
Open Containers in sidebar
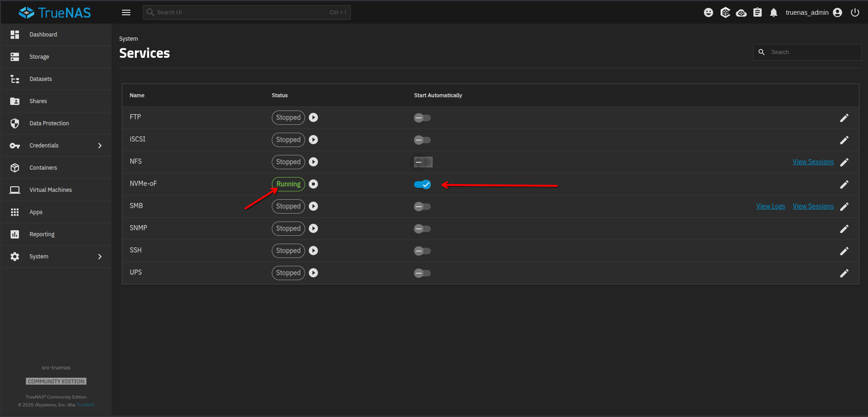56,168
